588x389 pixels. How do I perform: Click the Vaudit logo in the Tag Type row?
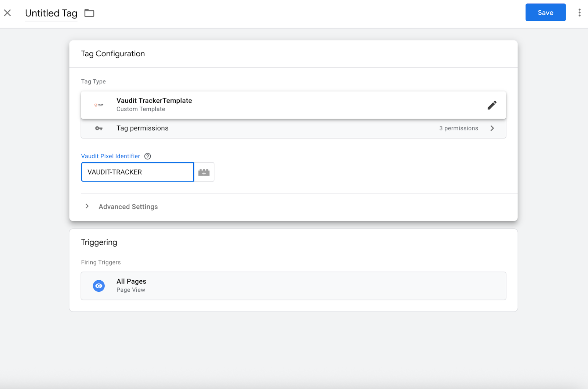coord(99,105)
